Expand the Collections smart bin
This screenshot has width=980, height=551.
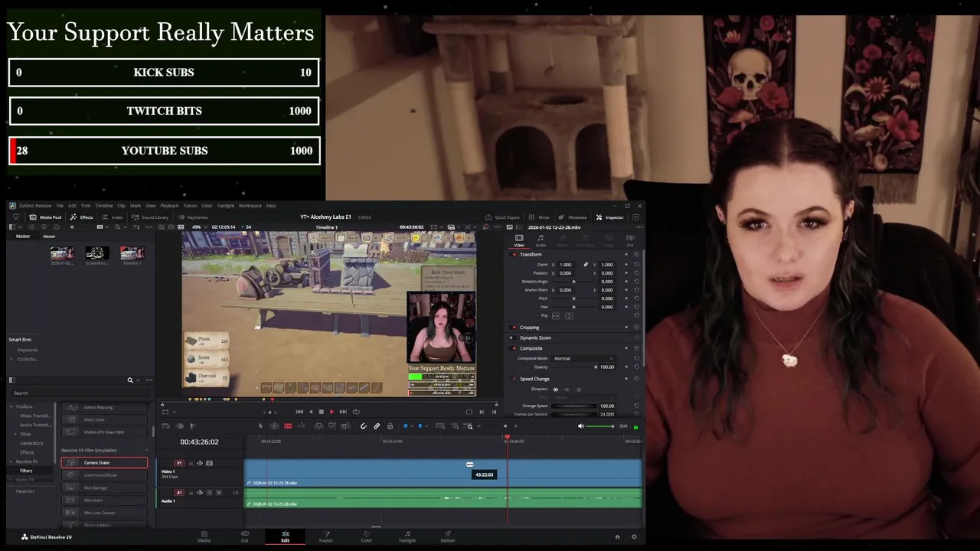11,359
